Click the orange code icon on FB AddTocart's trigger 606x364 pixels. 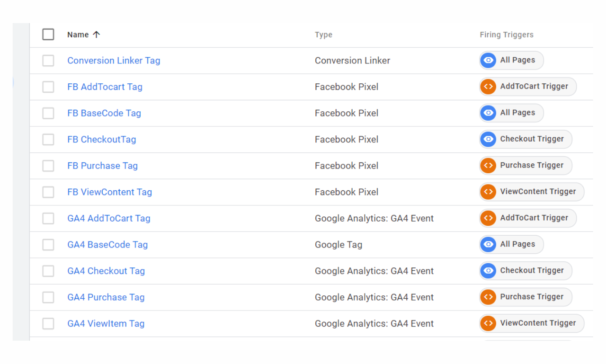click(488, 87)
